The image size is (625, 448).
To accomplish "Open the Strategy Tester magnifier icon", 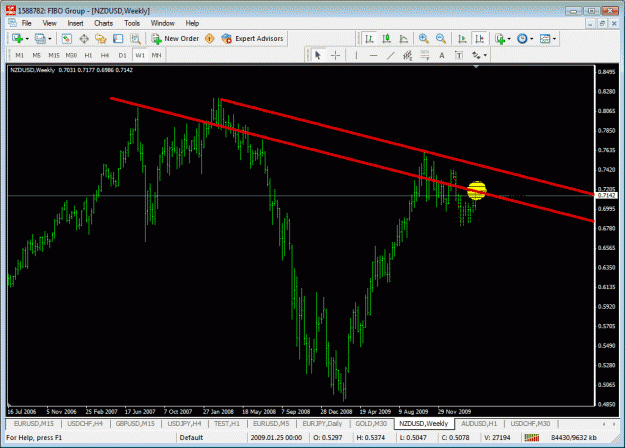I will point(136,39).
